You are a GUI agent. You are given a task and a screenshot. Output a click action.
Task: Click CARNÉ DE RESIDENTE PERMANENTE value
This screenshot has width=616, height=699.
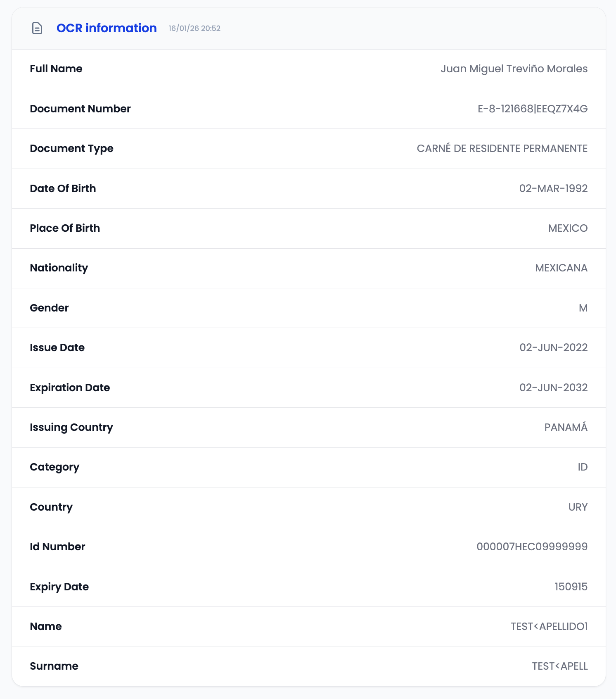pos(502,149)
